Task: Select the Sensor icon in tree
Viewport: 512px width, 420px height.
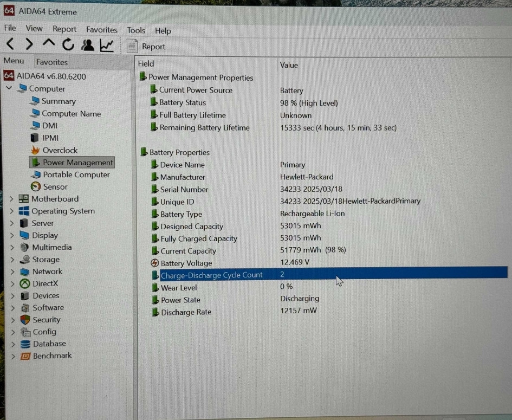Action: 36,186
